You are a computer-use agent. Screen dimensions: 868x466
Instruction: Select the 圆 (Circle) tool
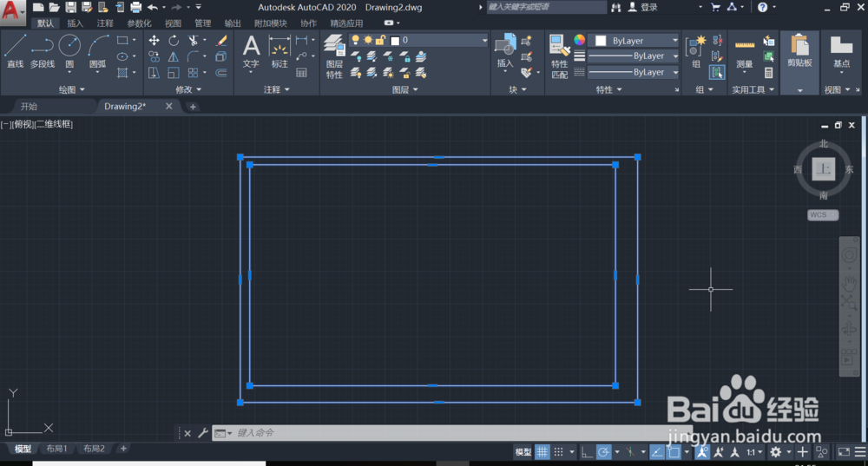(x=69, y=51)
